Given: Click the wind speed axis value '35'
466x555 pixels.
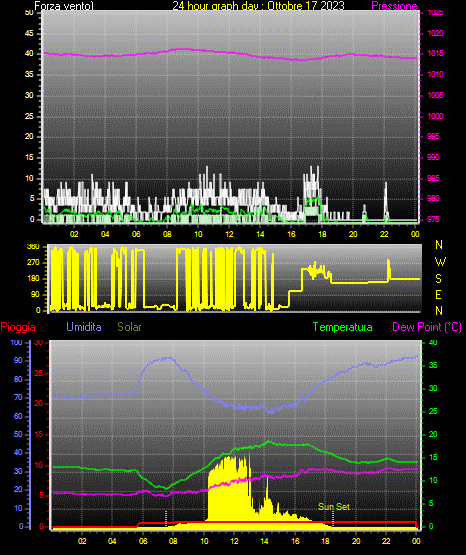Looking at the screenshot, I should tap(29, 74).
